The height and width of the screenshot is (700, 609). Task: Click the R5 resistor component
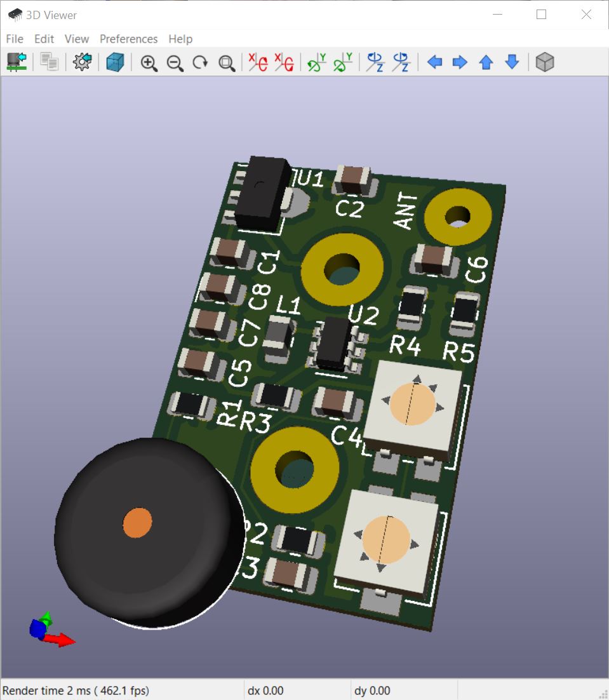[x=465, y=313]
